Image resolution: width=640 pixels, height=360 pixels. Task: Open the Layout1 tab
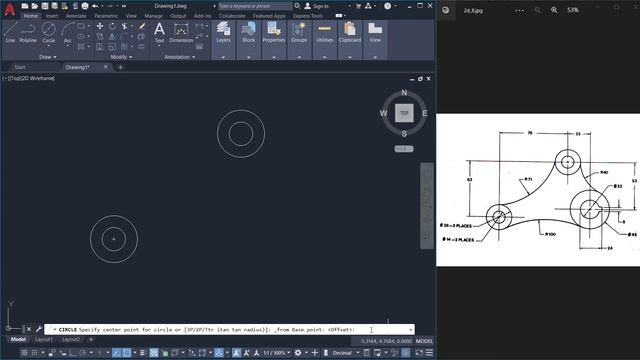(44, 340)
